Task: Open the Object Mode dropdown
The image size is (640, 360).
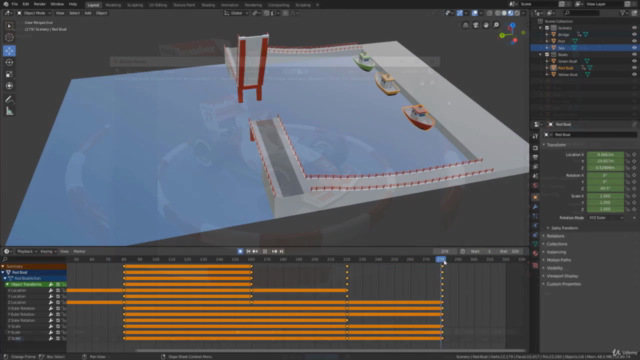Action: pyautogui.click(x=34, y=13)
